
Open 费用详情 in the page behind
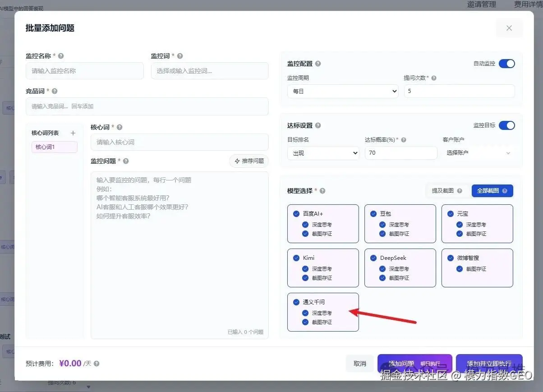point(528,5)
